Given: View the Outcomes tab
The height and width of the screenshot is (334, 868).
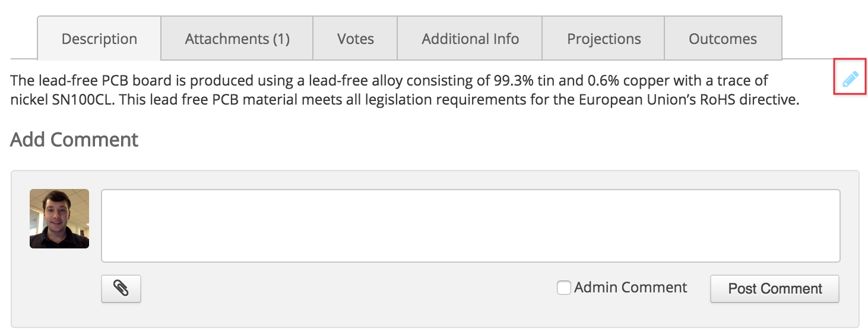Looking at the screenshot, I should click(x=723, y=39).
